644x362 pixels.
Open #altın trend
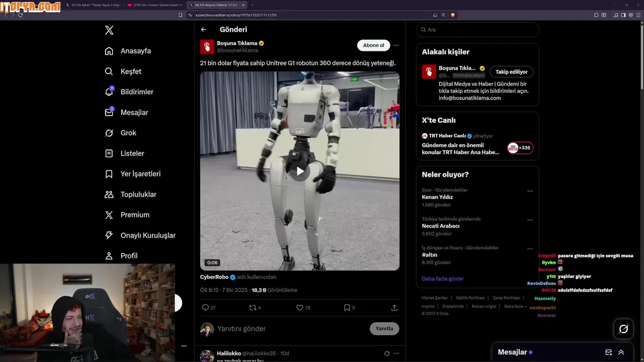[x=429, y=255]
